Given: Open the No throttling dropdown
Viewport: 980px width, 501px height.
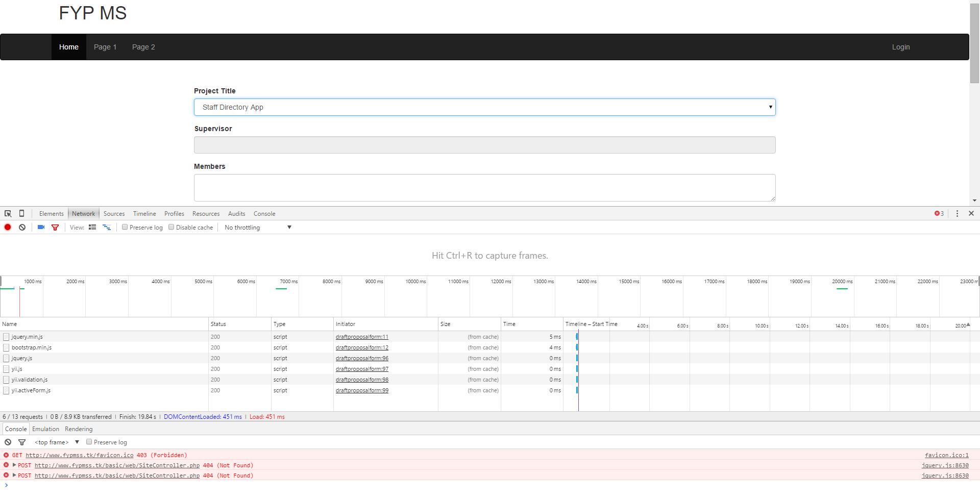Looking at the screenshot, I should tap(258, 227).
